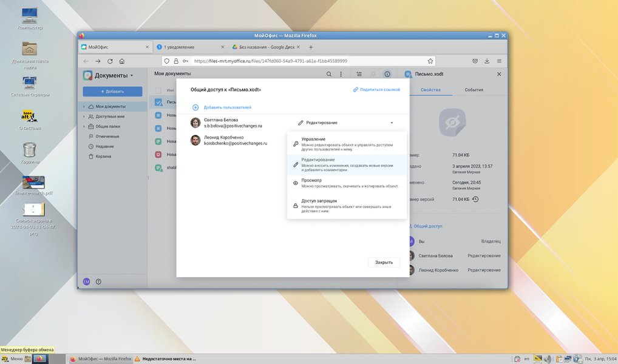Viewport: 618px width, 364px height.
Task: Go to the Firefox home page icon
Action: [x=122, y=61]
